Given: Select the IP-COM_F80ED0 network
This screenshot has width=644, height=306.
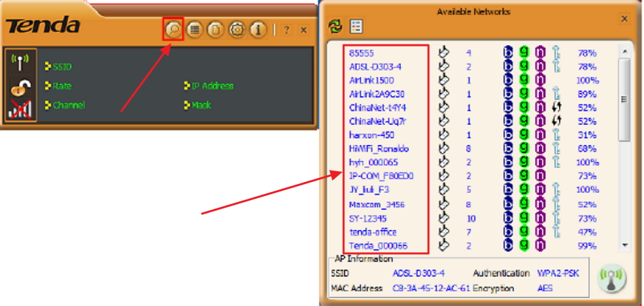Looking at the screenshot, I should coord(381,176).
